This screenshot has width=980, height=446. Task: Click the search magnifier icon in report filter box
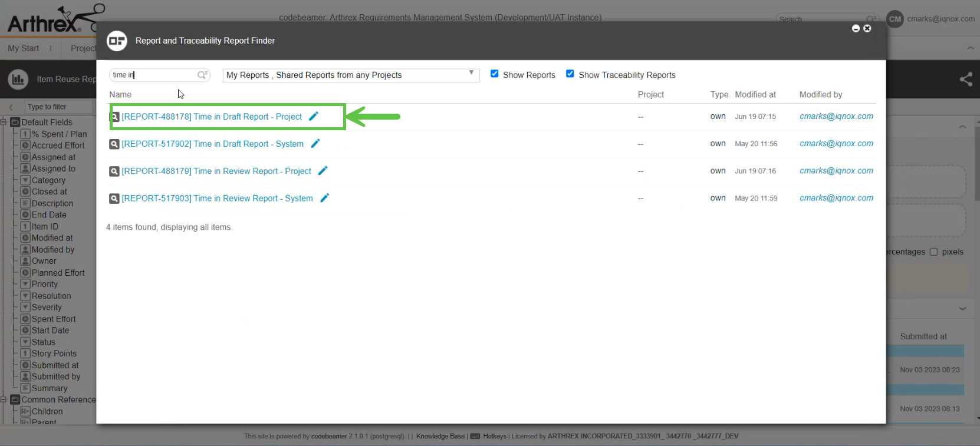(202, 75)
